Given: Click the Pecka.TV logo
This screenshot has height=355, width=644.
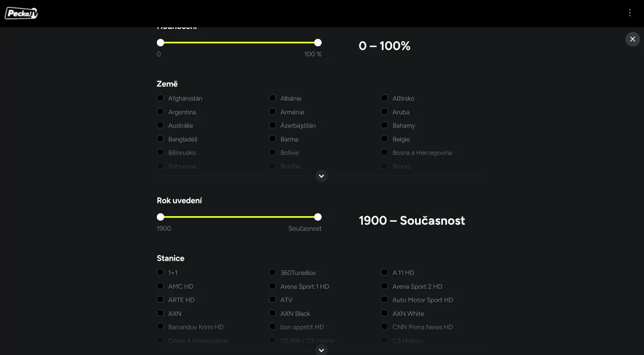Looking at the screenshot, I should pyautogui.click(x=21, y=13).
